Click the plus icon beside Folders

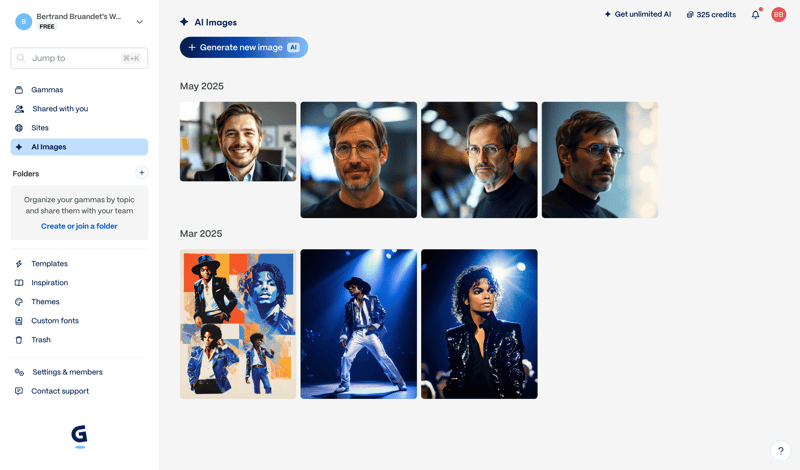pos(141,173)
